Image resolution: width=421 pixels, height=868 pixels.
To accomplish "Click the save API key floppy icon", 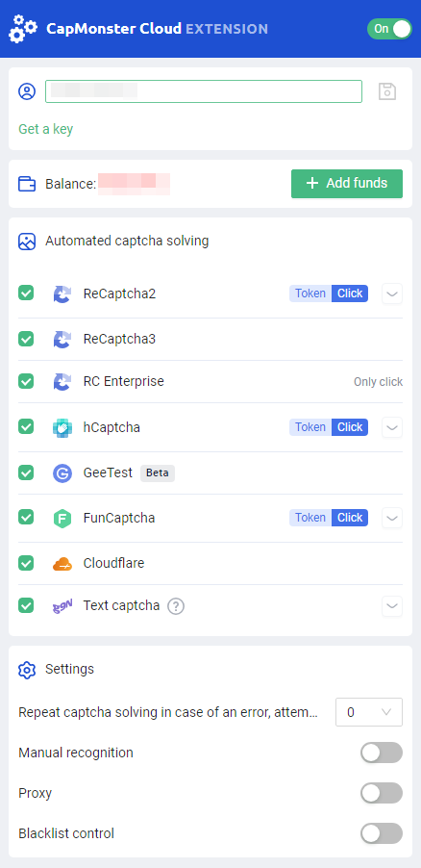I will click(x=387, y=91).
